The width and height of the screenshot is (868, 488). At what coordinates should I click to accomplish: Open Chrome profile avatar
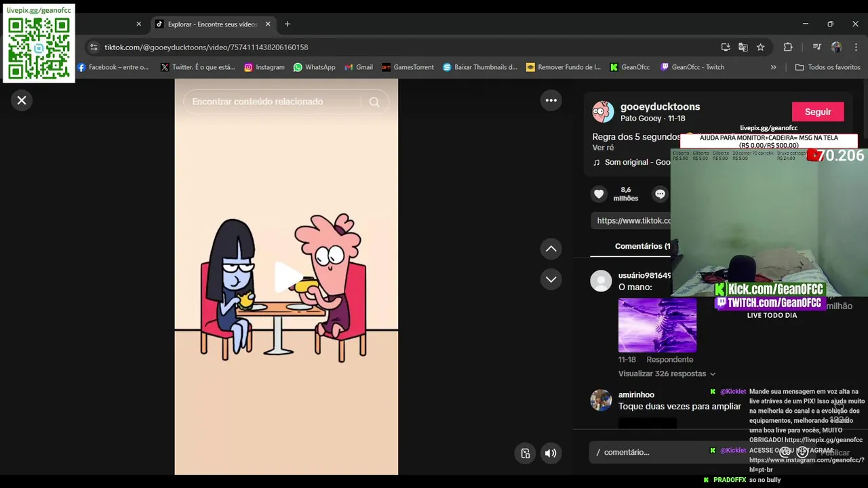(836, 47)
